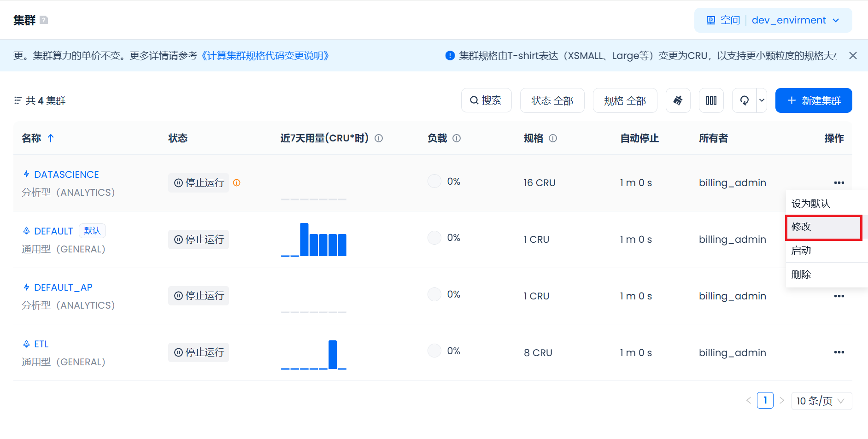This screenshot has height=439, width=868.
Task: Open 计算集群规格代码变更说明 link
Action: (x=265, y=56)
